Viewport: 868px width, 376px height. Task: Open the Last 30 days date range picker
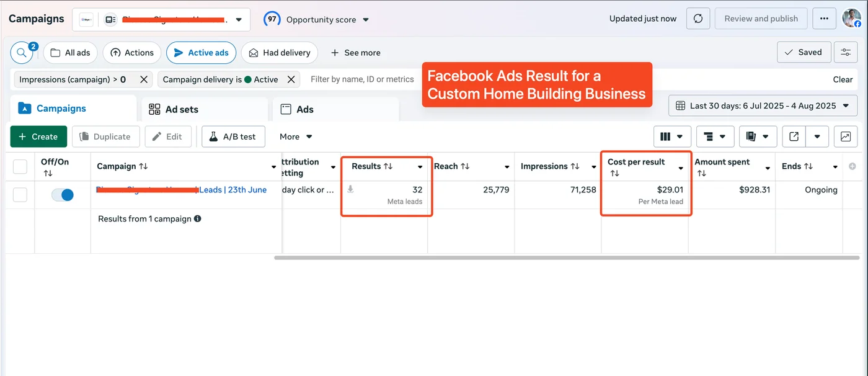762,105
